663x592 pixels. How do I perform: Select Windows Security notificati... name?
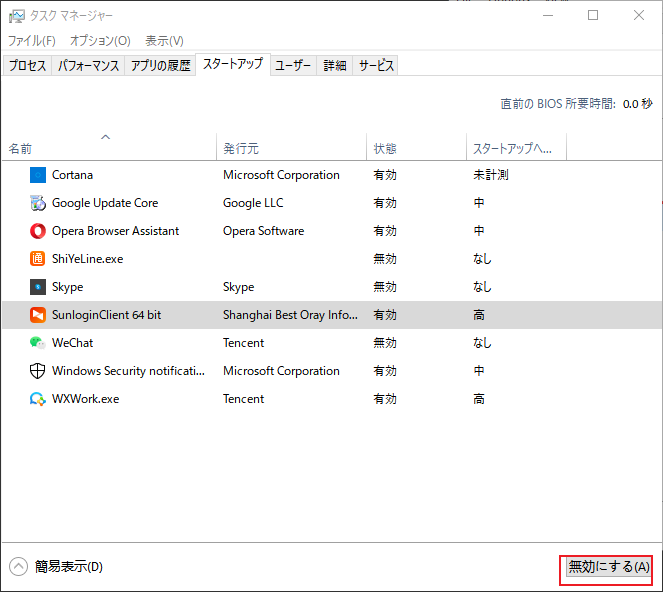(x=128, y=371)
